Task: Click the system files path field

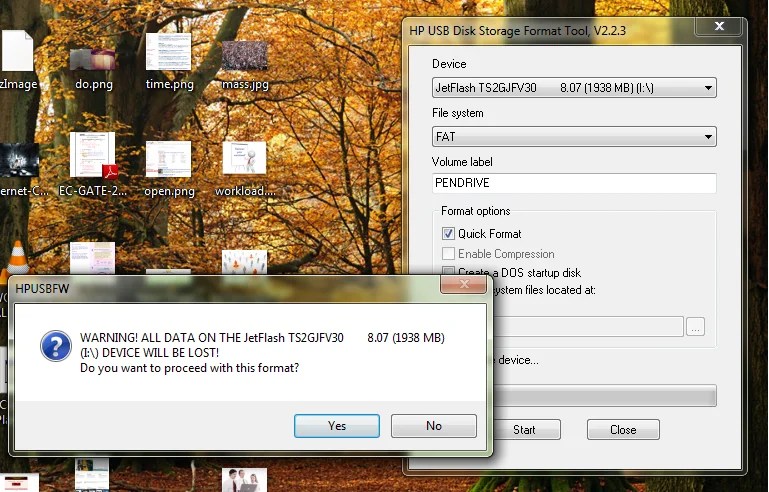Action: point(588,327)
